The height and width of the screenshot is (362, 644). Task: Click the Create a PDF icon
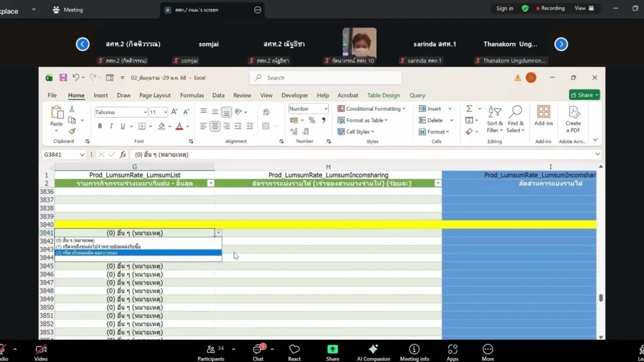tap(573, 112)
